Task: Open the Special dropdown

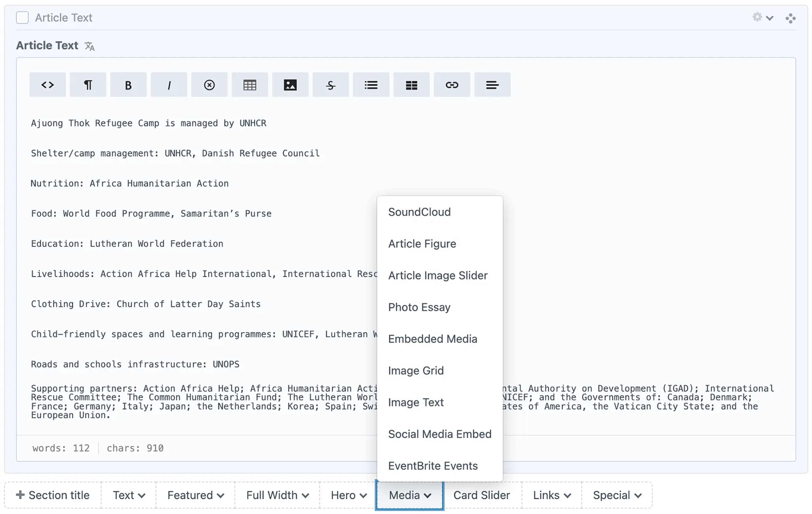Action: click(x=617, y=495)
